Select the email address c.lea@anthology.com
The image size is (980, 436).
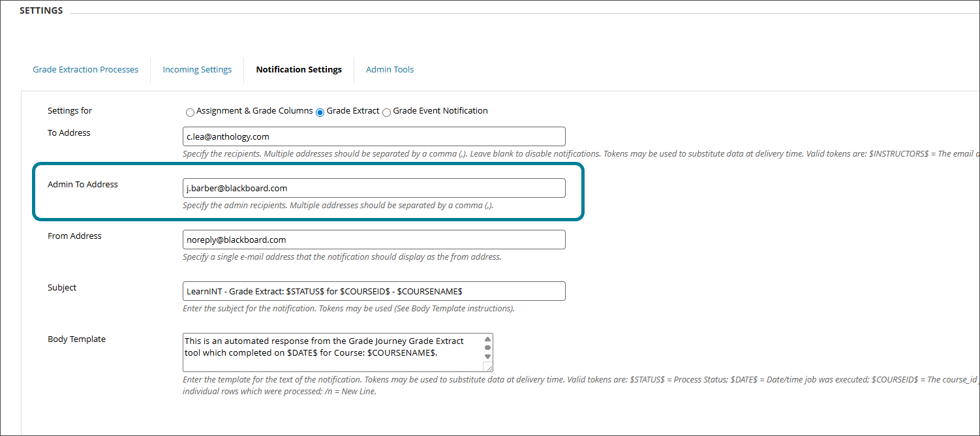pos(227,136)
